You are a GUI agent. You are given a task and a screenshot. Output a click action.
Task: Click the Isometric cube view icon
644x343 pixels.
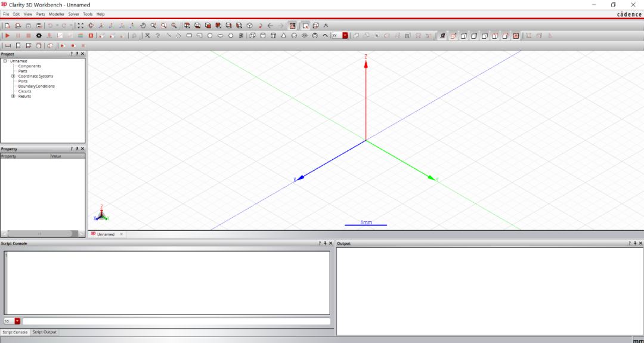[249, 26]
